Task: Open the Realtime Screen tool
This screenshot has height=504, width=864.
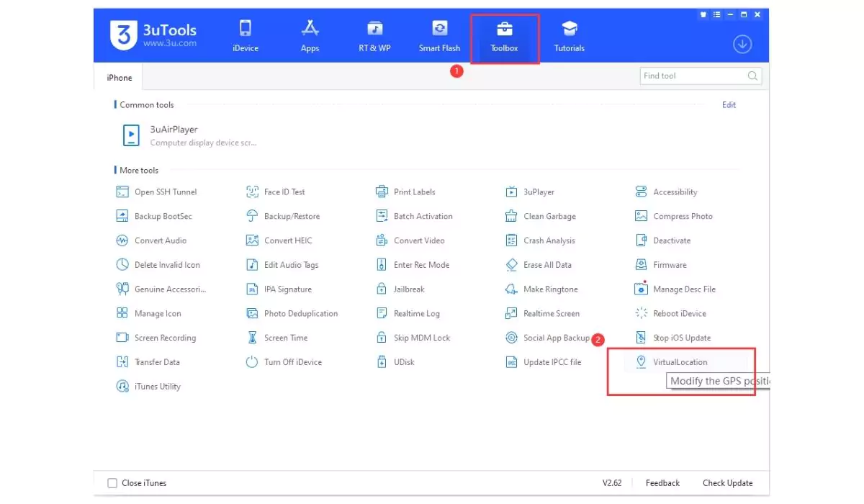Action: 542,314
